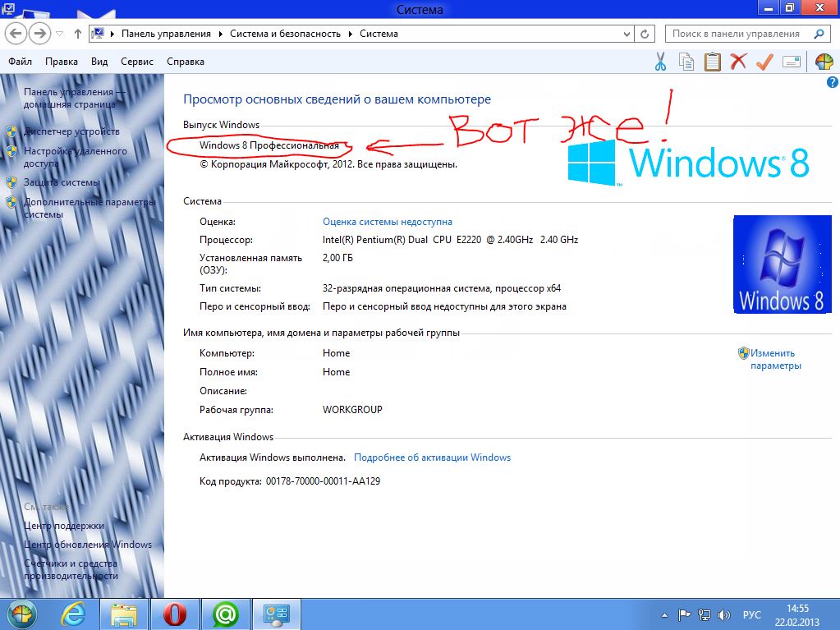Open the Action Center flag in the tray
Screen dimensions: 840x630
click(684, 615)
